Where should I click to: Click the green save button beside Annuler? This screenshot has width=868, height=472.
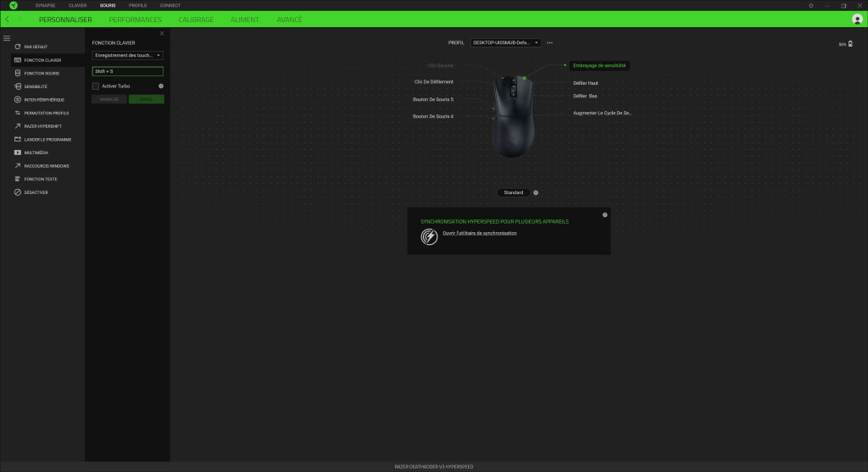[146, 99]
